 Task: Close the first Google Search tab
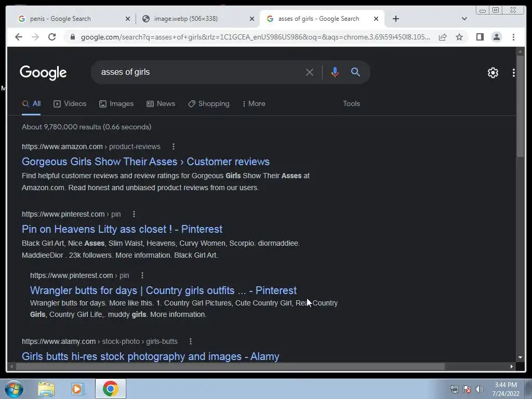point(128,19)
